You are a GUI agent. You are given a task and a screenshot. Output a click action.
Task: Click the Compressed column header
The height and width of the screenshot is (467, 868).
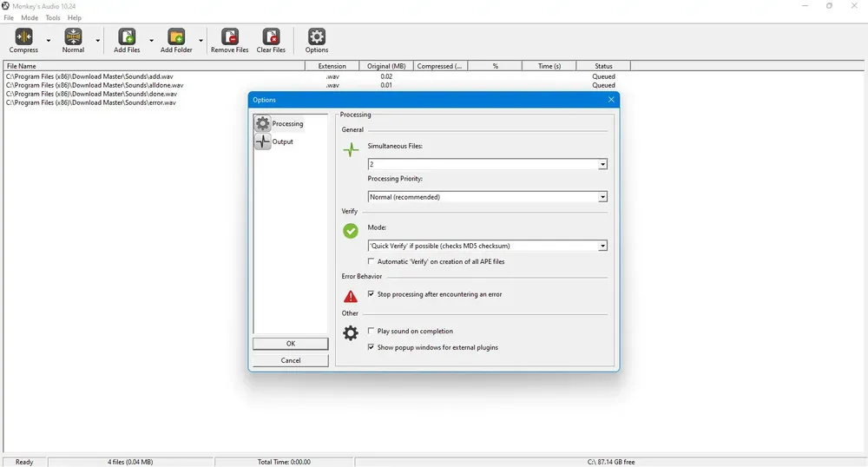(440, 66)
